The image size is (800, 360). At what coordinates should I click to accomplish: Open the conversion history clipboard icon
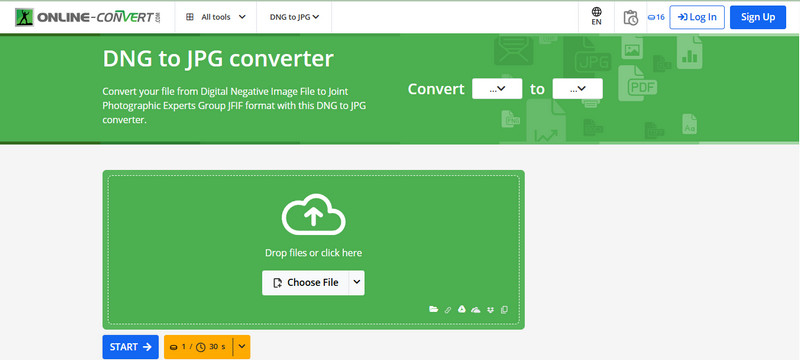click(x=631, y=17)
